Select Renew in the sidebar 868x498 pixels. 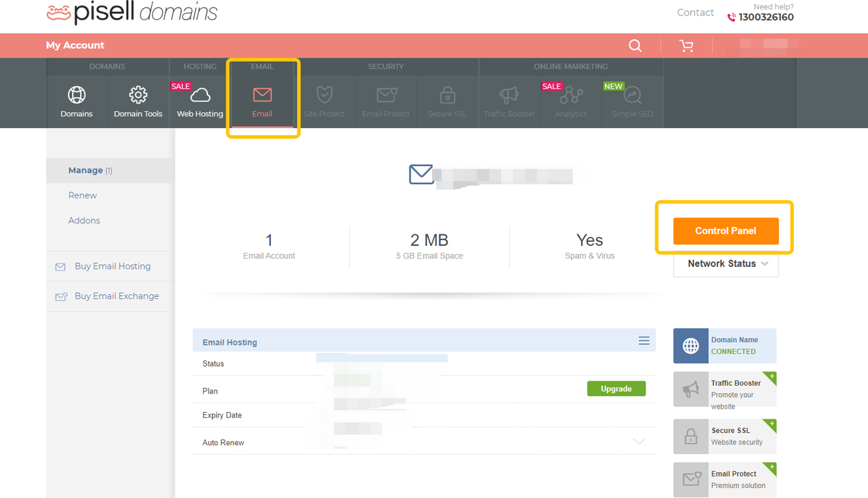[83, 196]
